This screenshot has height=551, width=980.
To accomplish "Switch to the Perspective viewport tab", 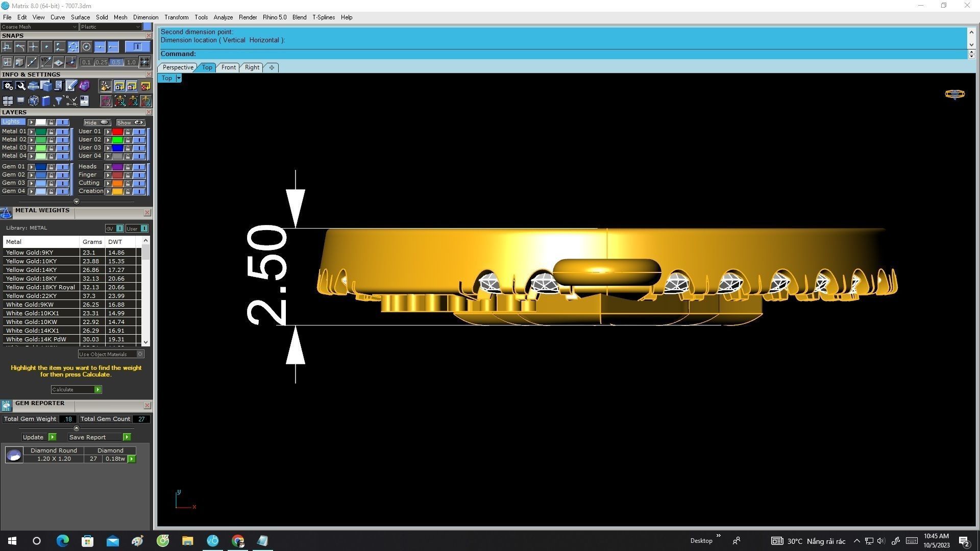I will coord(178,67).
